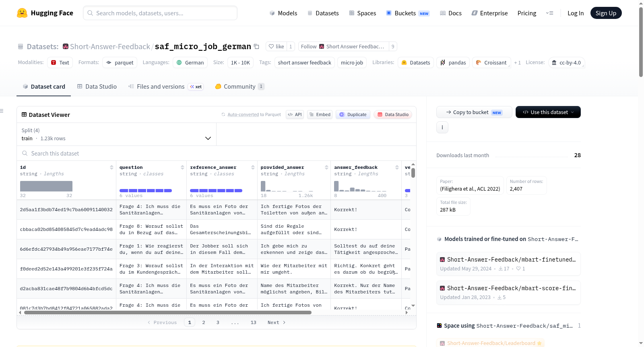
Task: Click the cc-by-4.0 license tag
Action: point(566,62)
